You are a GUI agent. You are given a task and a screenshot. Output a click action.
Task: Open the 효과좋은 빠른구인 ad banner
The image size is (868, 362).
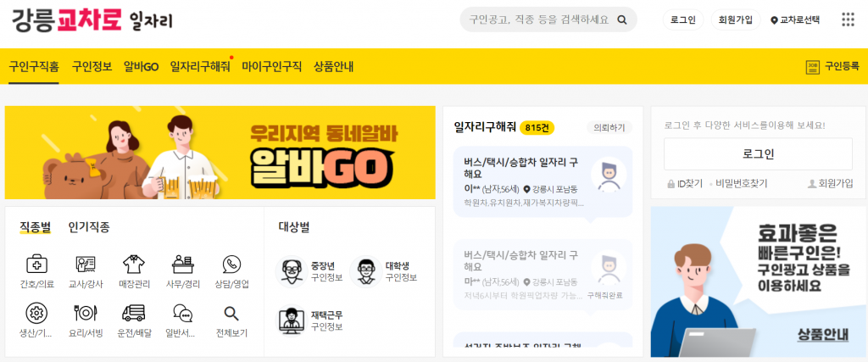click(x=759, y=281)
